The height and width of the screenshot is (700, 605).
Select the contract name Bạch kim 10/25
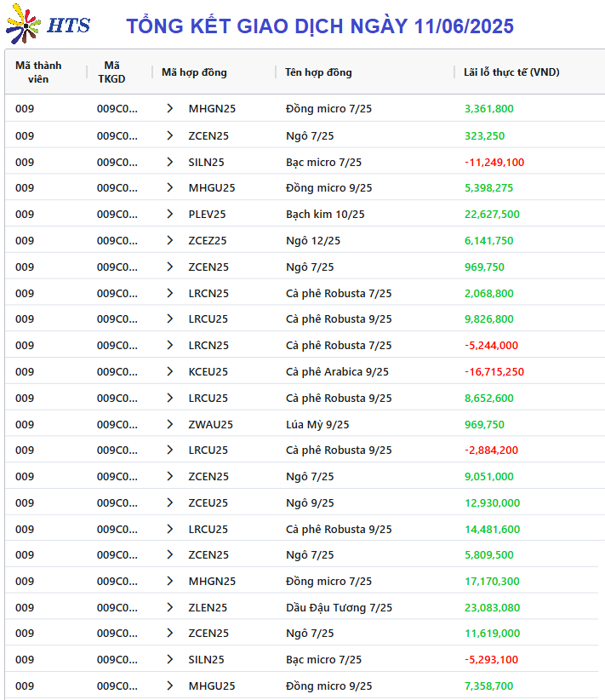tap(325, 215)
